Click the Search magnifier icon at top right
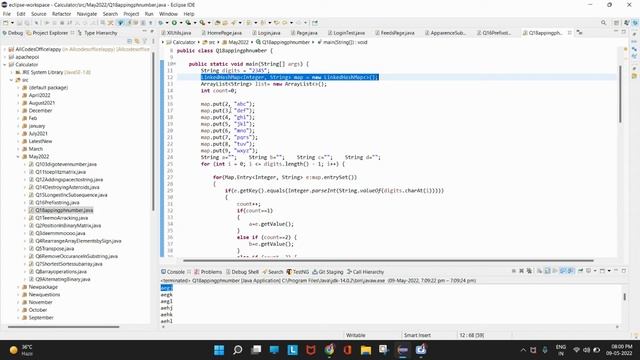The image size is (640, 360). click(x=603, y=23)
